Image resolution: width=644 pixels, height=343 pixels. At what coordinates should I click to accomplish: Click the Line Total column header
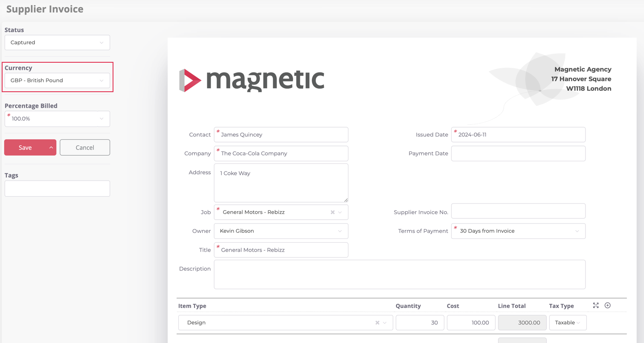[512, 306]
